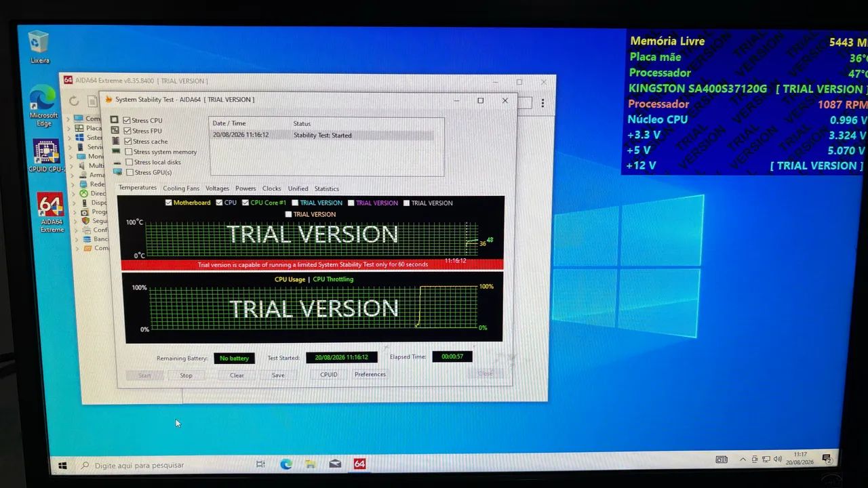Open CPUID CPU-Z desktop shortcut
868x488 pixels.
[x=47, y=157]
